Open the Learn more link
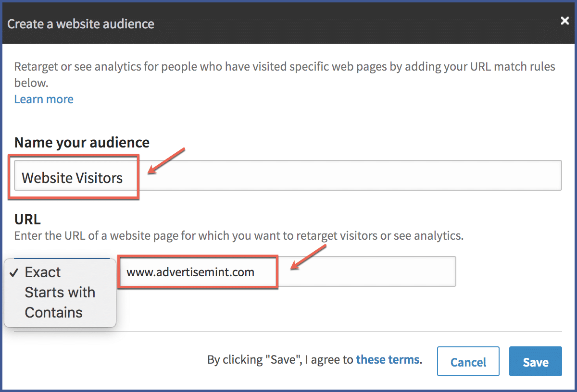The image size is (577, 392). 44,99
